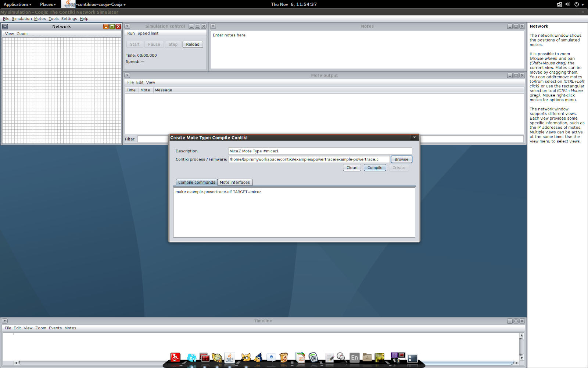This screenshot has width=588, height=368.
Task: Open the Settings menu
Action: (69, 19)
